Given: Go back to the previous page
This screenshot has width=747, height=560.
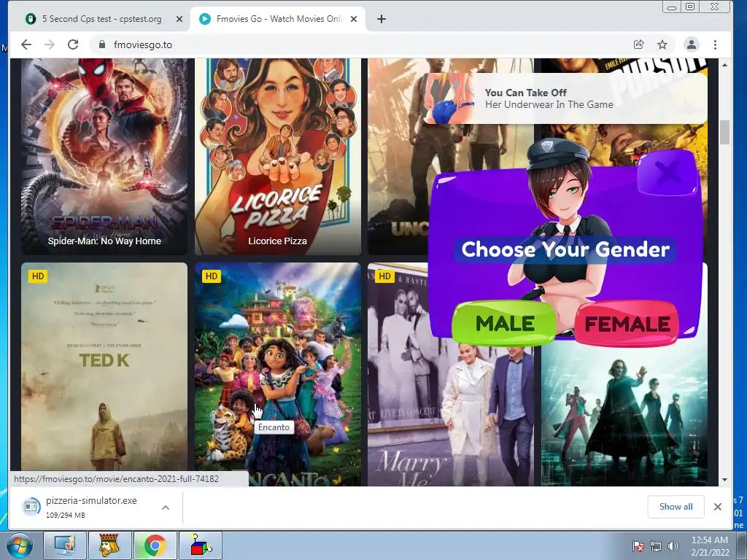Looking at the screenshot, I should [26, 44].
